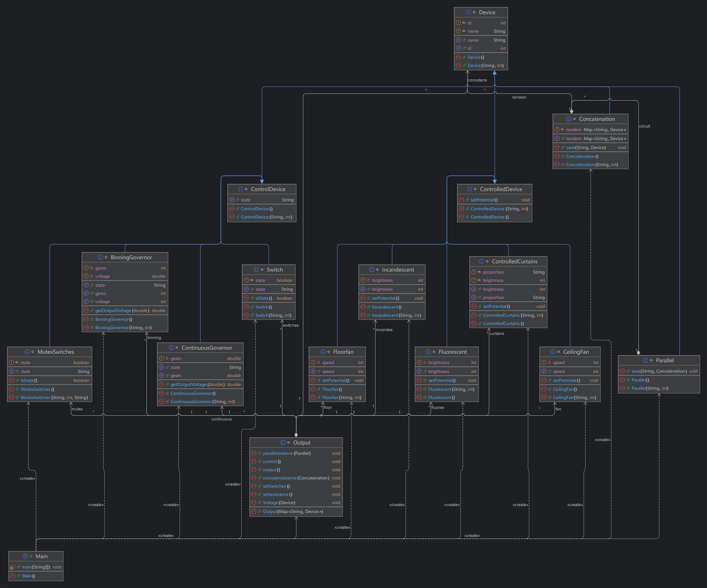Click the Device class icon

pos(468,12)
